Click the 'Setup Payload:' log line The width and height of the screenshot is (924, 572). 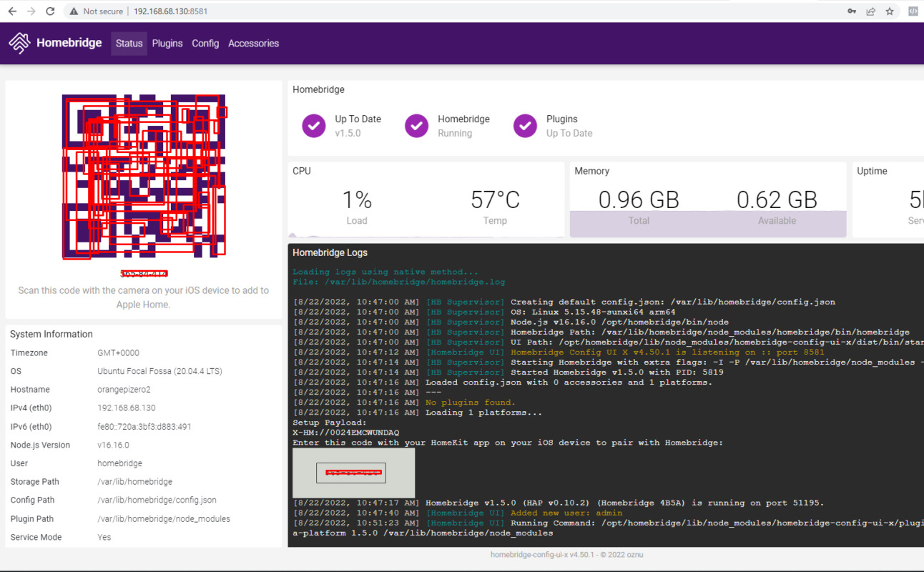[x=330, y=423]
